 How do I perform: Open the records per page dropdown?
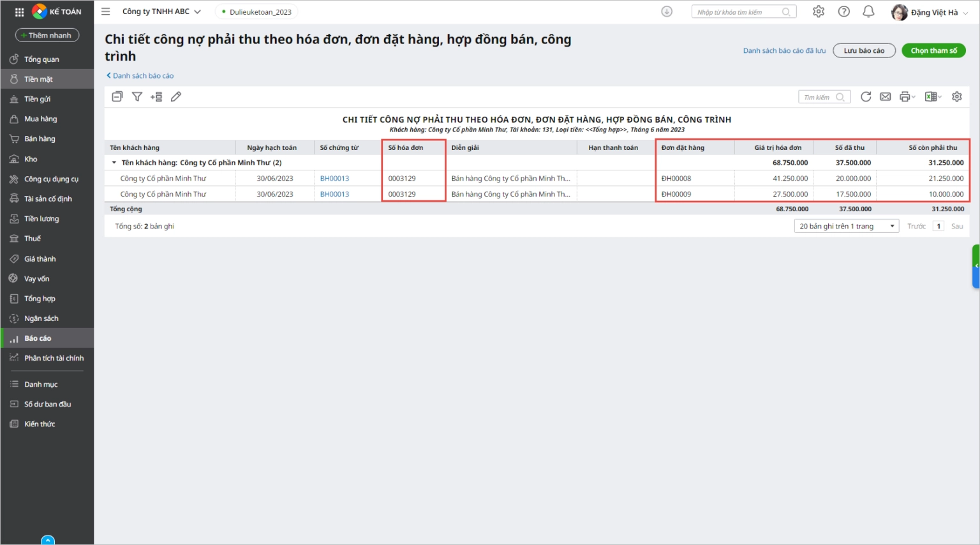click(846, 227)
